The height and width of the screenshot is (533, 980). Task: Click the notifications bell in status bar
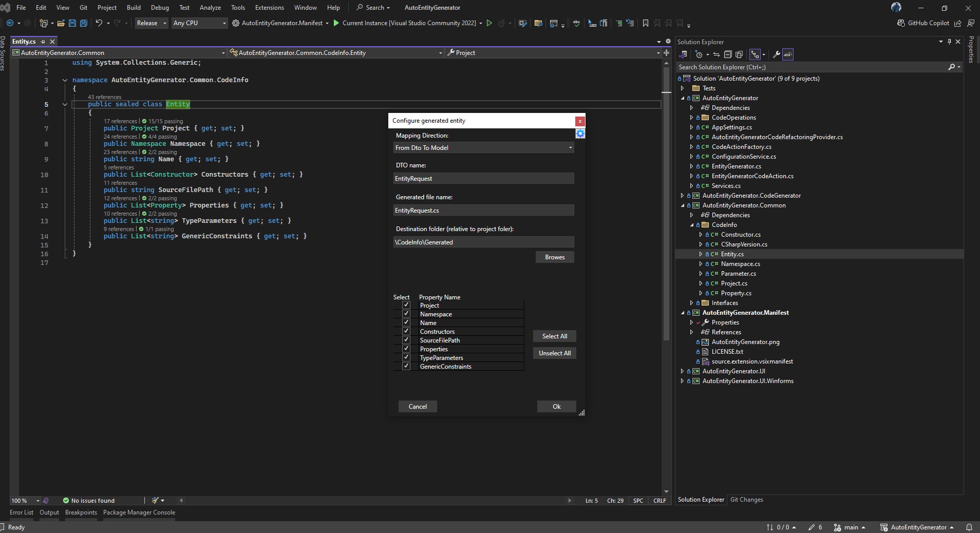pos(969,527)
